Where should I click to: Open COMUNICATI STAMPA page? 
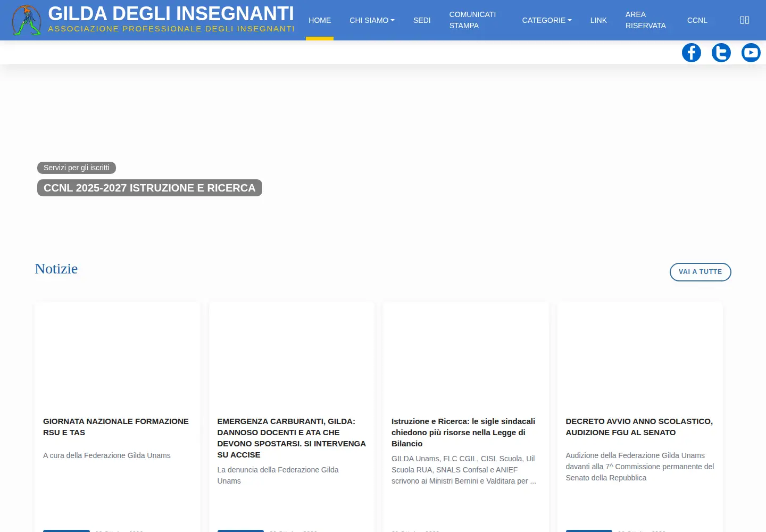(472, 20)
